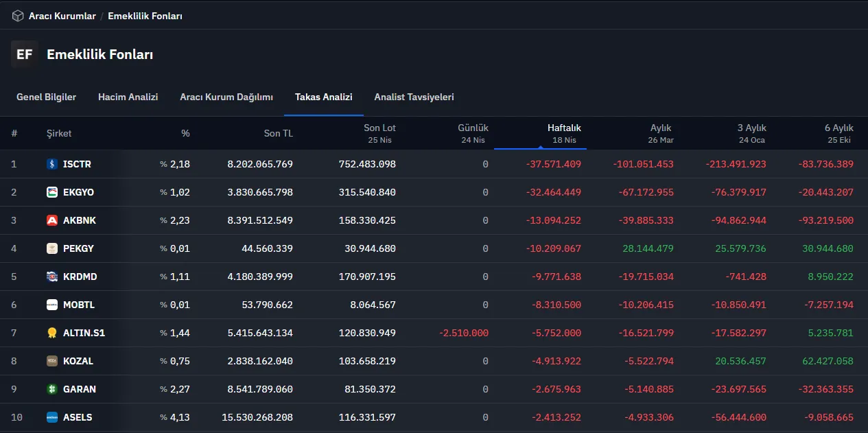
Task: Click GARAN's 6-month value -32.363.355
Action: pyautogui.click(x=826, y=389)
